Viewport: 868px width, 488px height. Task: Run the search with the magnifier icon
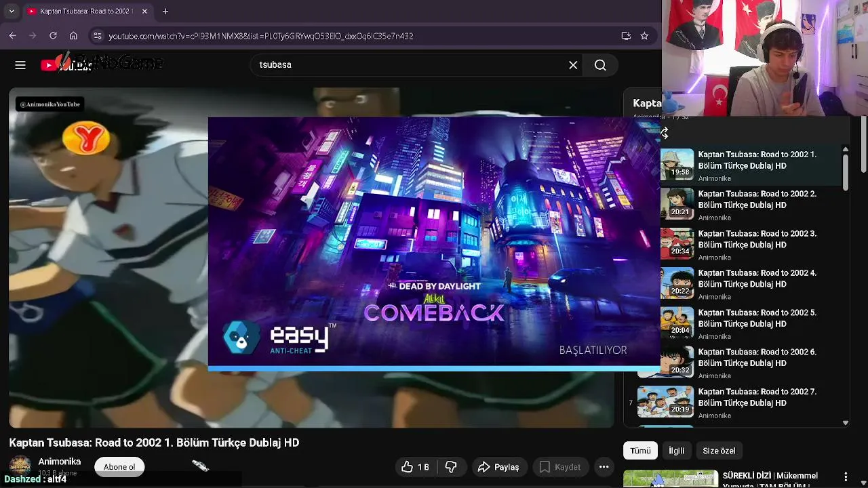point(600,65)
